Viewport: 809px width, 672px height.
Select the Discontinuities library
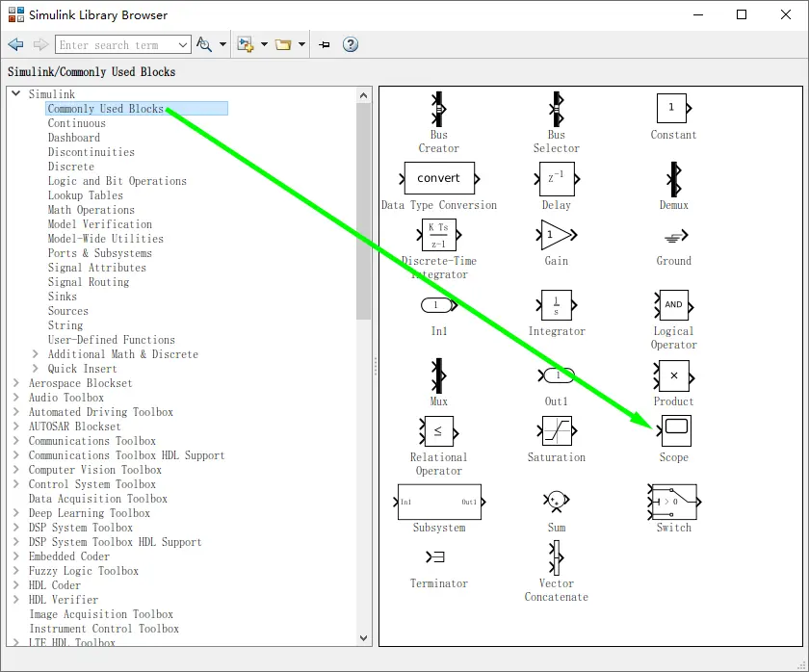(x=91, y=151)
